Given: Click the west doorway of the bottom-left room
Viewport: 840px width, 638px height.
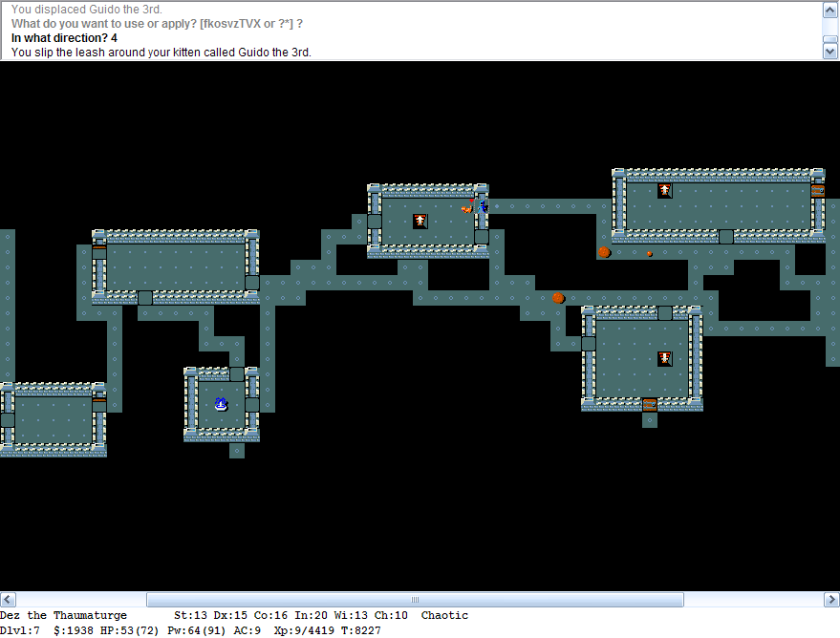Looking at the screenshot, I should (x=8, y=419).
